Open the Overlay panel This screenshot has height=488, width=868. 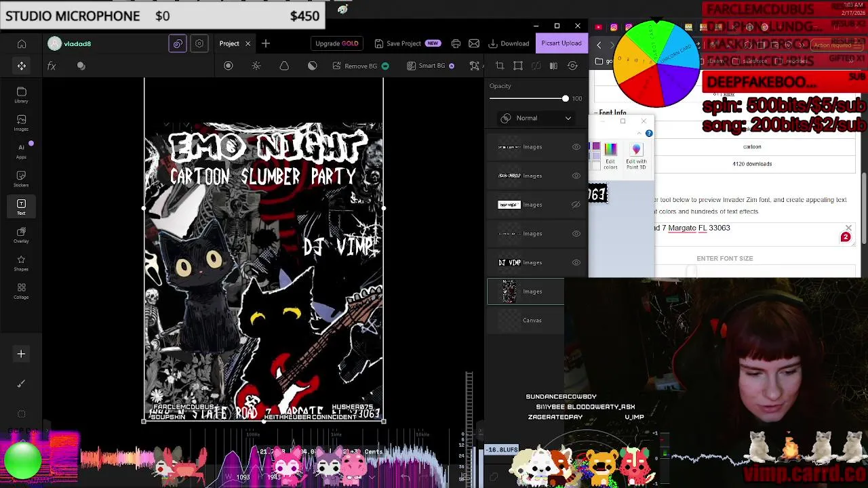tap(21, 235)
